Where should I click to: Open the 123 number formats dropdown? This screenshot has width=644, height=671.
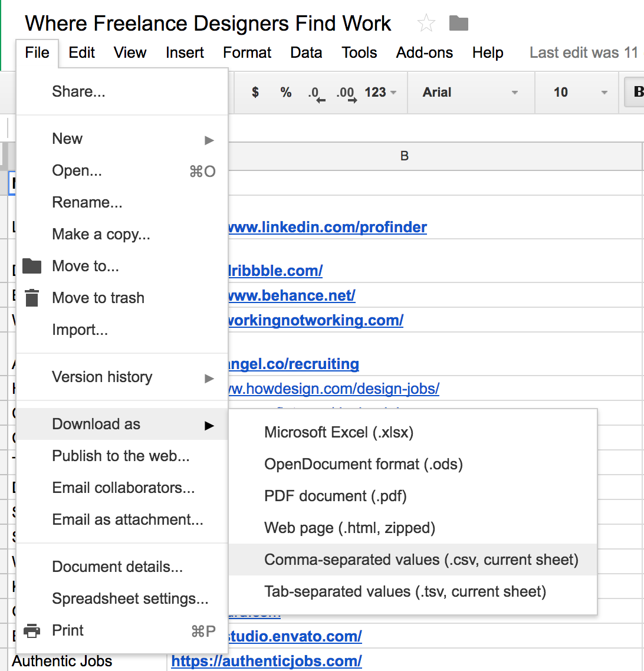380,92
